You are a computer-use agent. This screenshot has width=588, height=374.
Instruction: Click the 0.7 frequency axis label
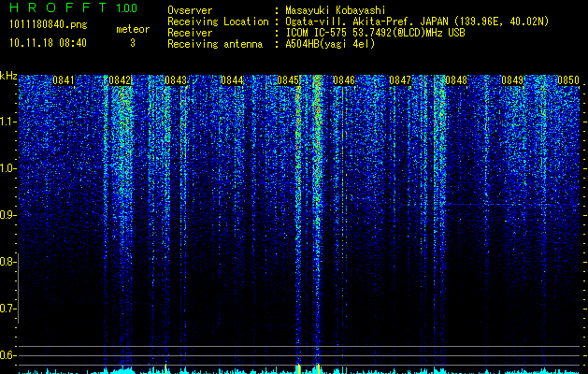[7, 309]
